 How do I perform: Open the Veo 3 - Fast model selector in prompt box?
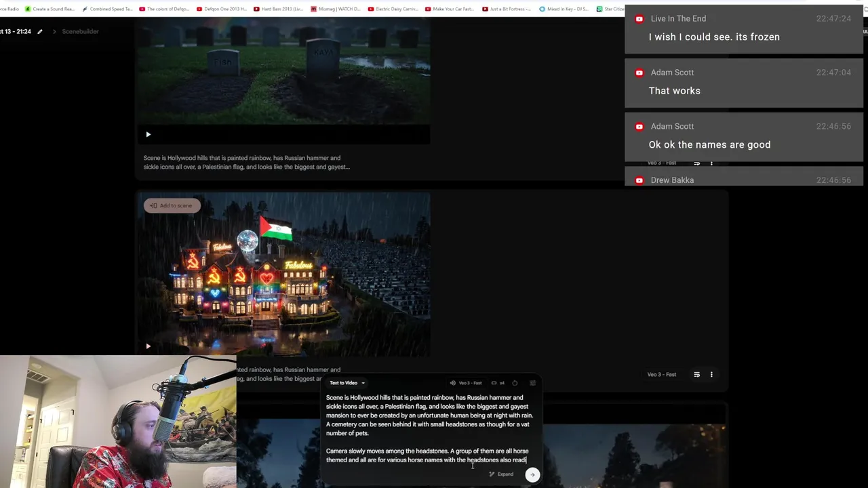pos(466,383)
